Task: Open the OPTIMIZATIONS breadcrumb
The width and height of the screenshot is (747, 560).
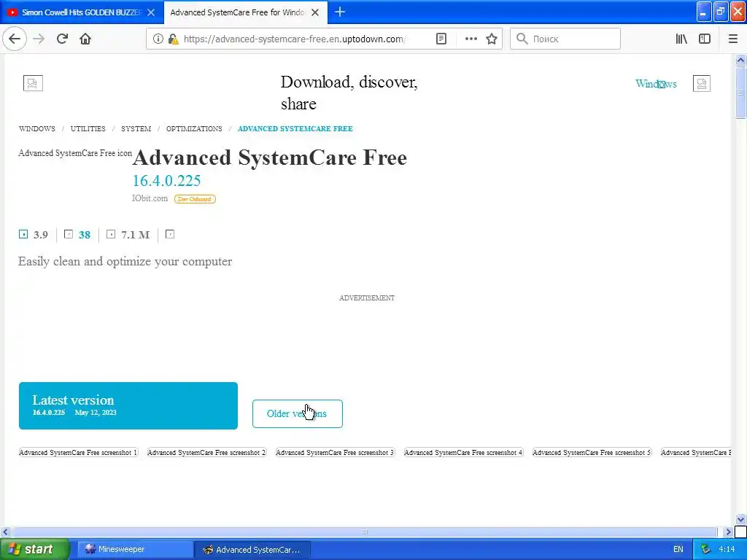Action: pos(194,128)
